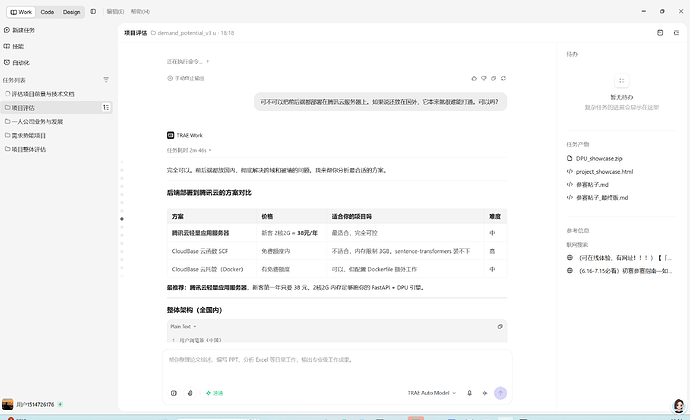Click the list icon on the 项目评估 row
690x420 pixels.
coord(106,107)
